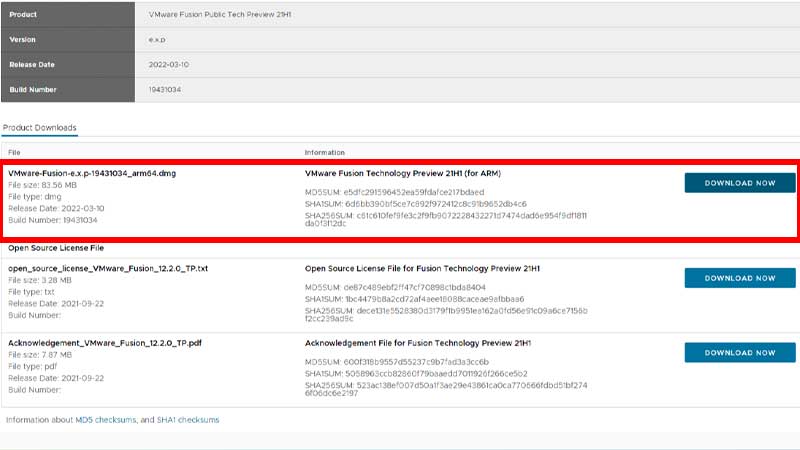The width and height of the screenshot is (800, 450).
Task: Click the SHA256SUM value of the license txt file
Action: click(446, 314)
